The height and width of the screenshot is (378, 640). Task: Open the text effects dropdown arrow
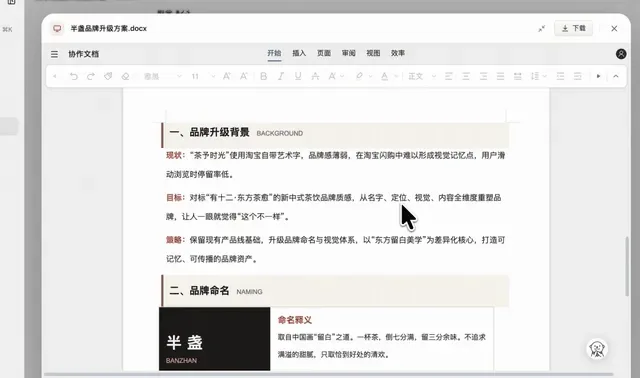342,76
